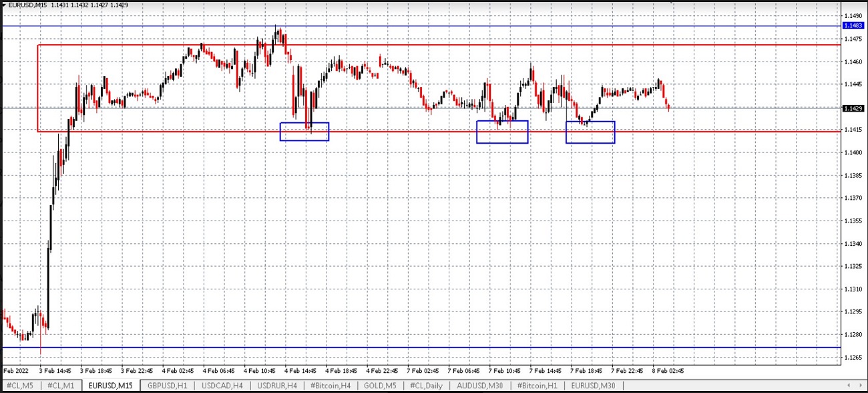Open the USDRUR,H4 chart tab
868x393 pixels.
click(276, 386)
